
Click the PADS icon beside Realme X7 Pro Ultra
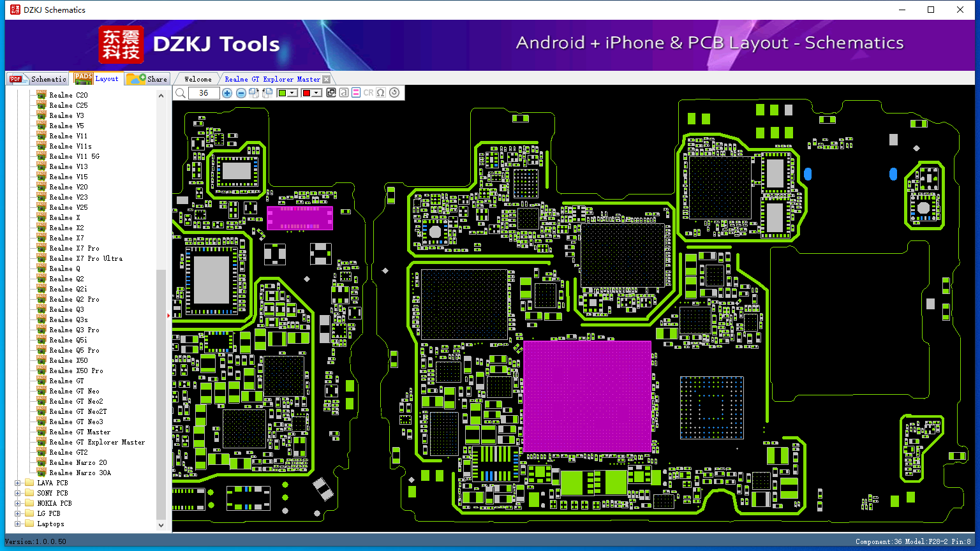click(41, 258)
